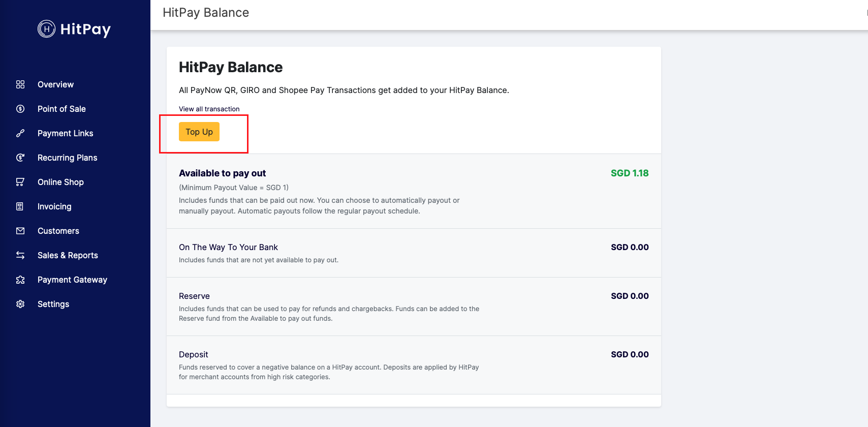Viewport: 868px width, 427px height.
Task: Click the Payment Links chain icon
Action: [20, 133]
